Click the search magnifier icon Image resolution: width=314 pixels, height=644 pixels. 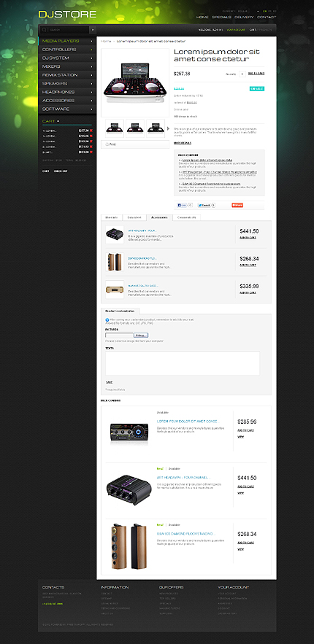point(44,30)
